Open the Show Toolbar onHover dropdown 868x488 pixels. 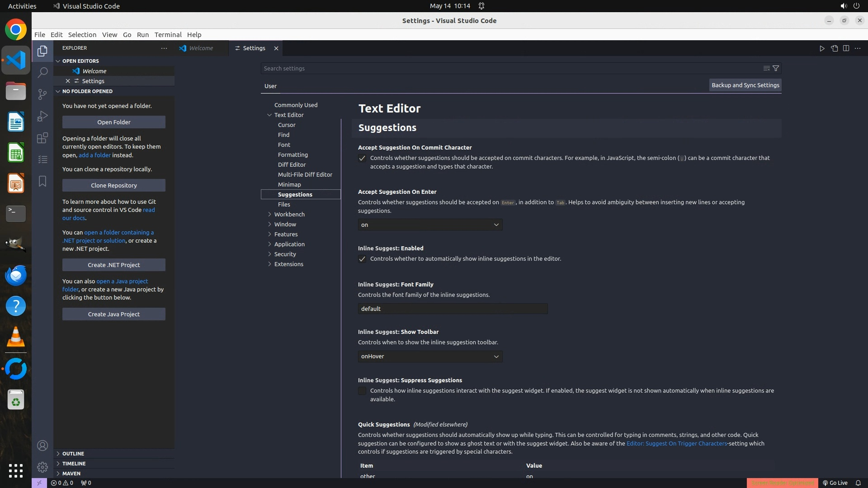430,357
